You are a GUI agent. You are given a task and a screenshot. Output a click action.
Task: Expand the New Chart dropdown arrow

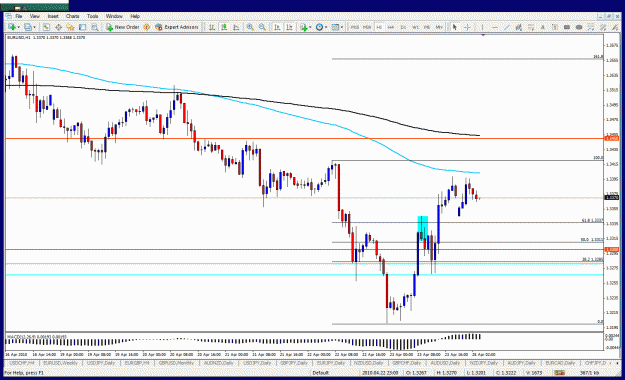click(19, 27)
